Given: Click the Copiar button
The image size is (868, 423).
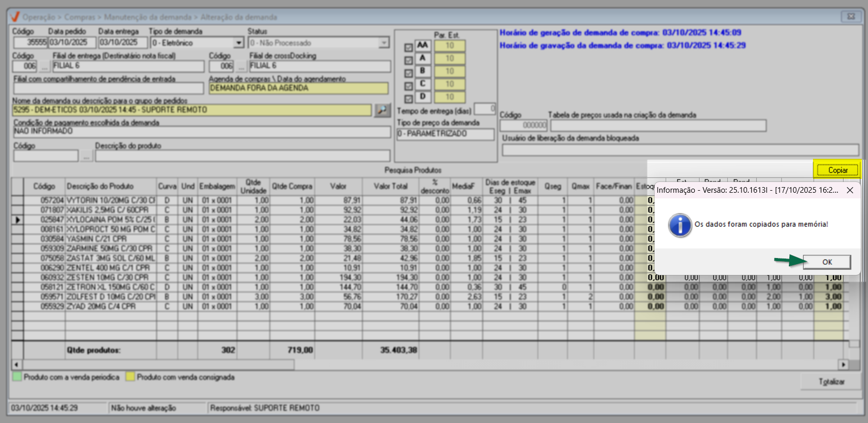Looking at the screenshot, I should point(837,170).
